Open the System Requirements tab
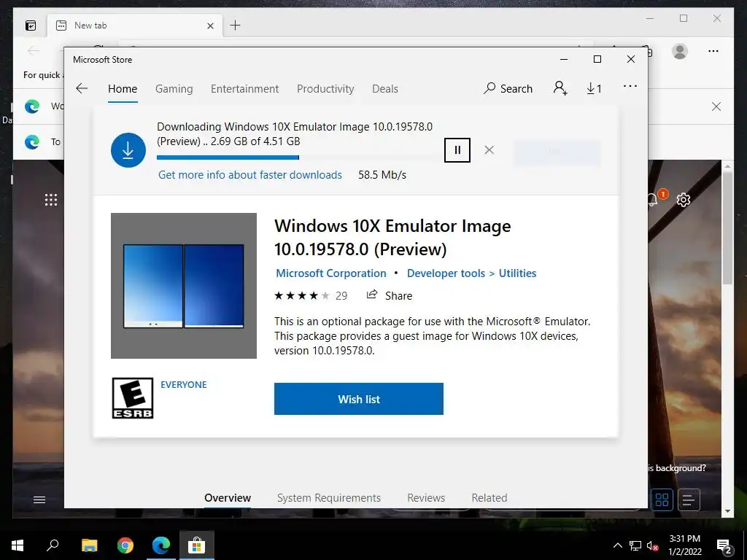The width and height of the screenshot is (747, 560). click(x=329, y=497)
